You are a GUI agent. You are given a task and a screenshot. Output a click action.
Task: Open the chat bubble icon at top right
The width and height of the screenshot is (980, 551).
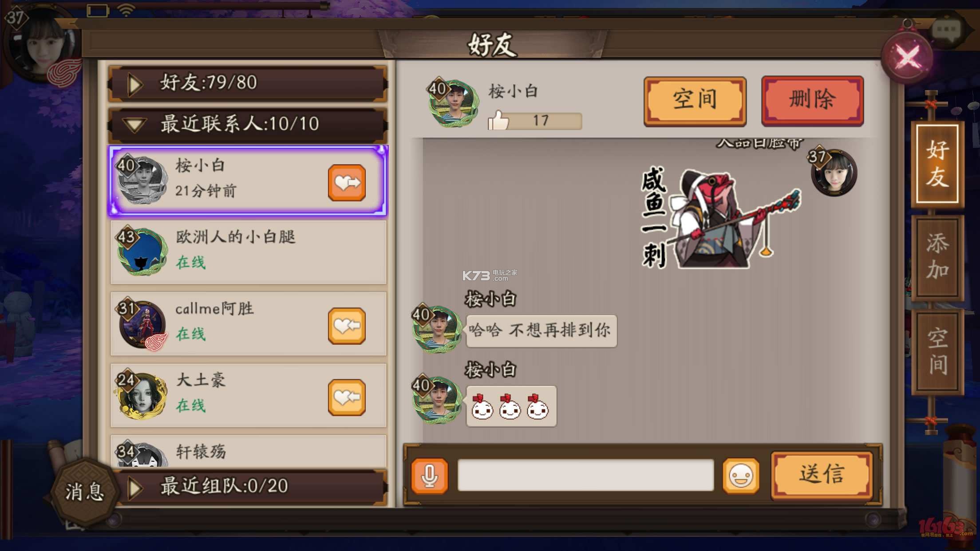pos(946,30)
